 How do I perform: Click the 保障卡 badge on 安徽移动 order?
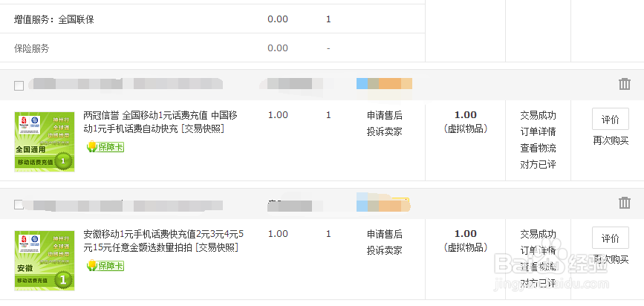tap(105, 266)
